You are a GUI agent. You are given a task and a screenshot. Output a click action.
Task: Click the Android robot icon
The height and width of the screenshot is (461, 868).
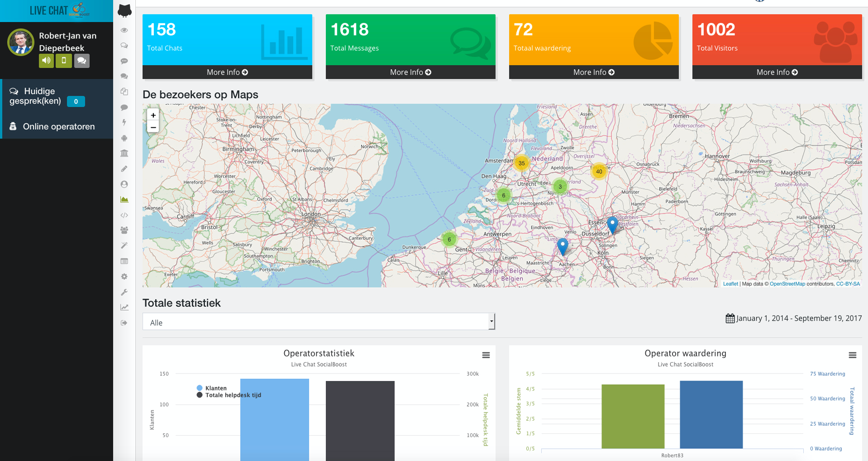tap(124, 138)
